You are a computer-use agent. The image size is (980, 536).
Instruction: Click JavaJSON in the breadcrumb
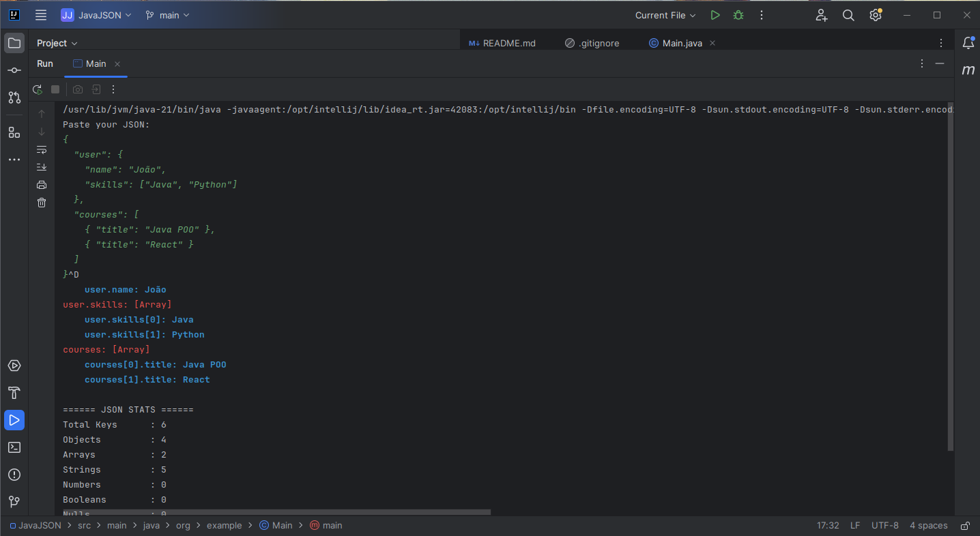[x=35, y=526]
